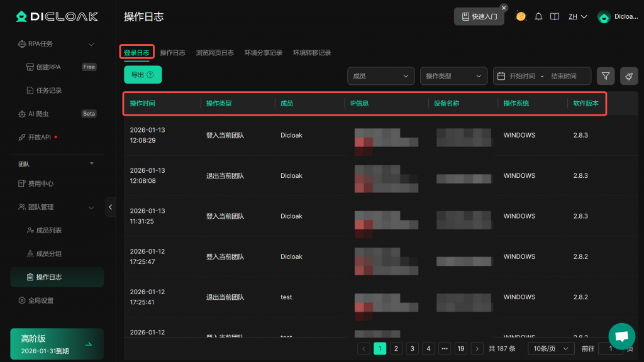This screenshot has height=362, width=644.
Task: Collapse the sidebar with arrow handle
Action: pos(111,207)
